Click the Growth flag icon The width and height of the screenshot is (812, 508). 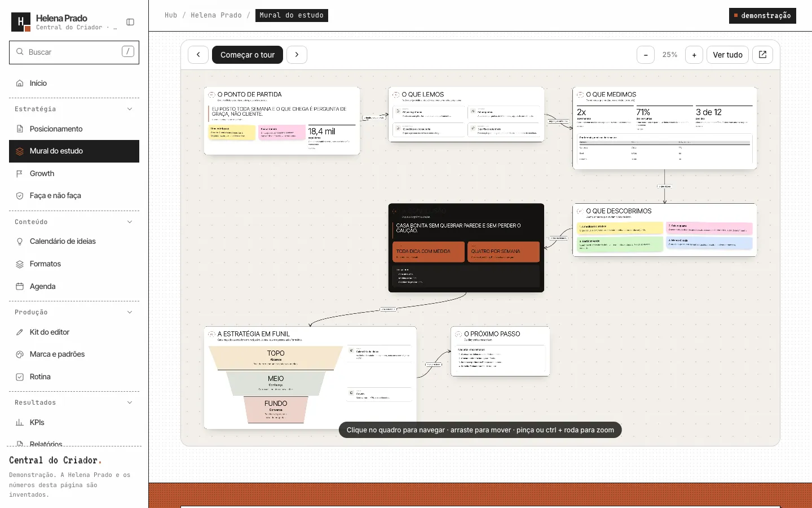point(20,174)
